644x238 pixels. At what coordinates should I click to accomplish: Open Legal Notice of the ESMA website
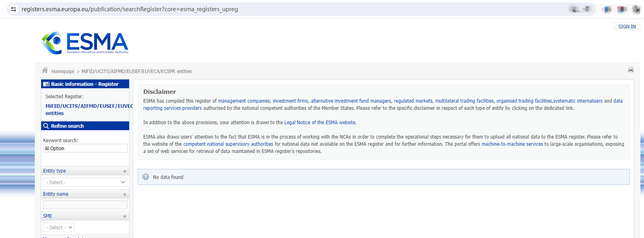[x=319, y=123]
